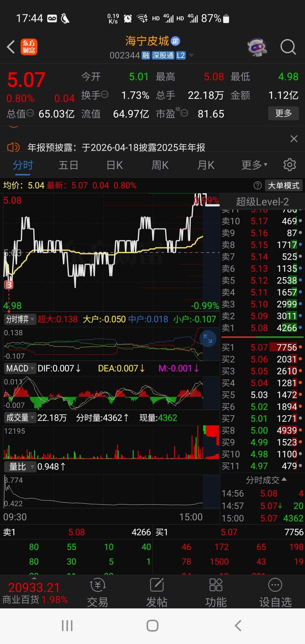Expand chart to fullscreen icon
The image size is (305, 644).
point(208,338)
